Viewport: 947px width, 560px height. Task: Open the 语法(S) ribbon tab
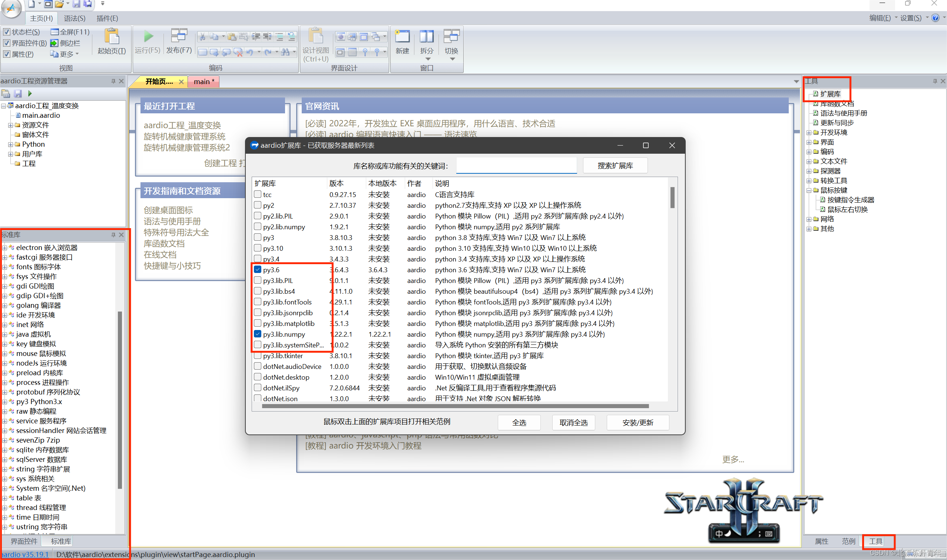(74, 18)
